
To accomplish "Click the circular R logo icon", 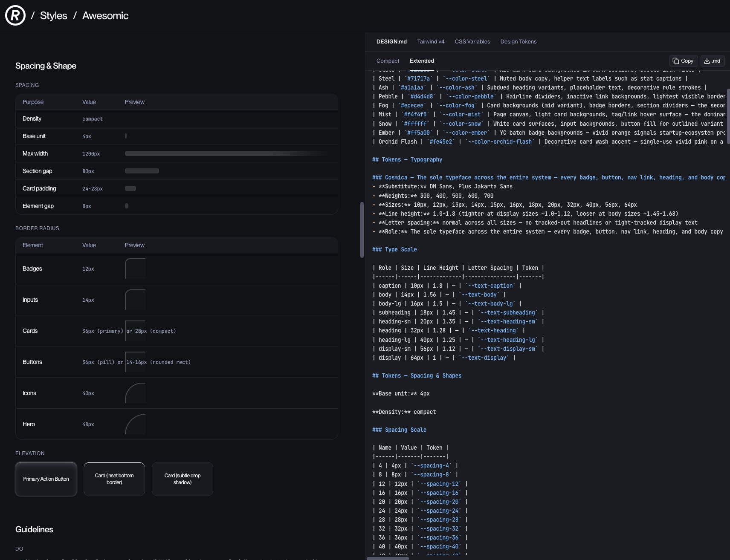I will click(x=15, y=15).
